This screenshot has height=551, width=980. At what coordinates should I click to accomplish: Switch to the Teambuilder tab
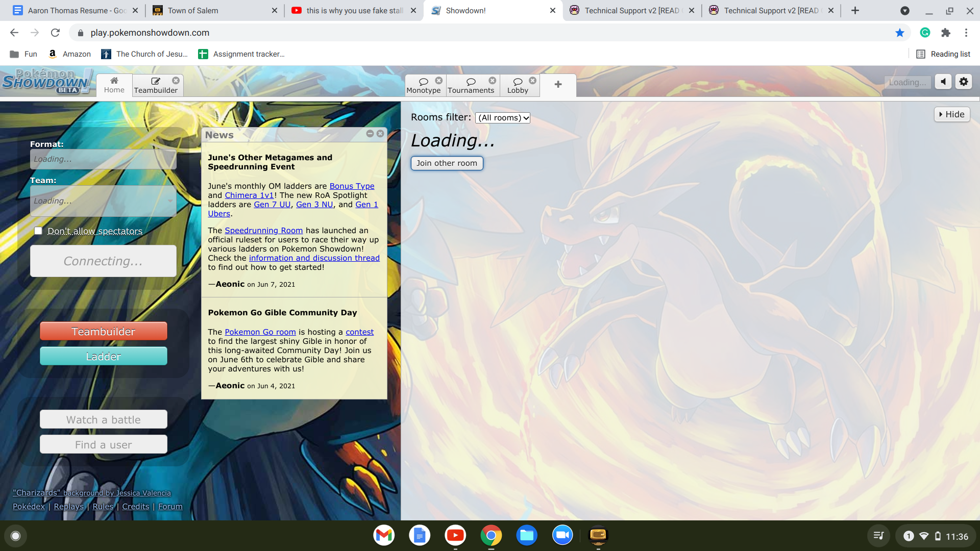(156, 85)
